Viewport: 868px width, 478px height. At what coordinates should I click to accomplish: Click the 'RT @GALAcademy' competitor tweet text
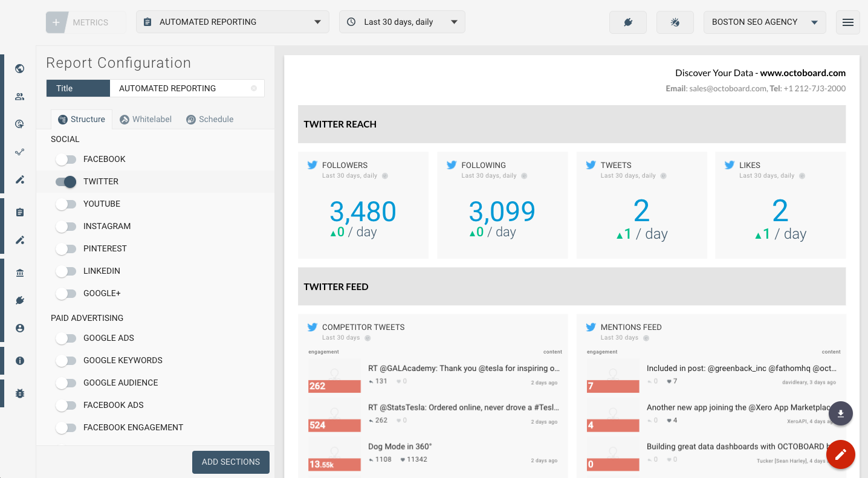coord(464,368)
